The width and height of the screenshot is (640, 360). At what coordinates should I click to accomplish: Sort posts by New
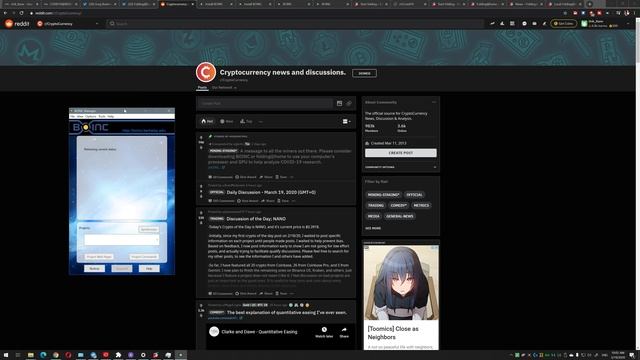tap(227, 121)
